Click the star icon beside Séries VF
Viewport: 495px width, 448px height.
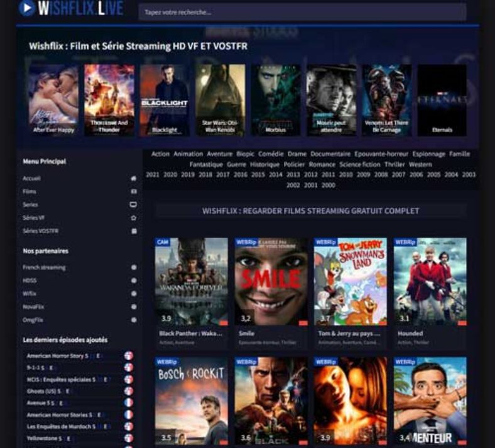[134, 218]
